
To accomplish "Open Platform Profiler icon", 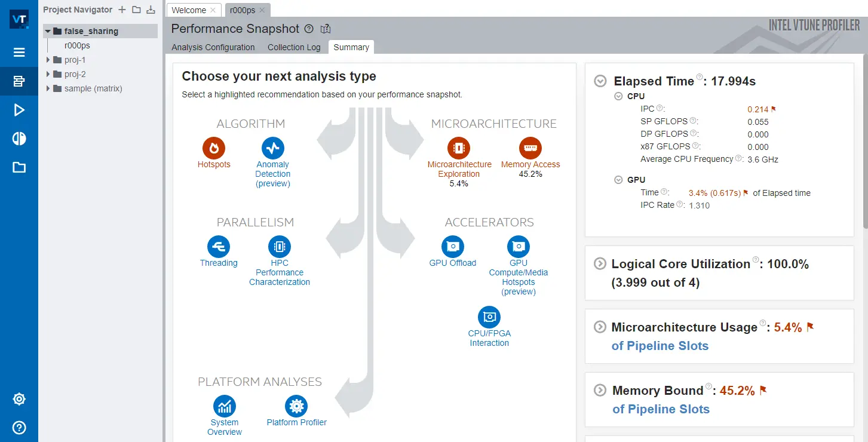I will (x=296, y=406).
